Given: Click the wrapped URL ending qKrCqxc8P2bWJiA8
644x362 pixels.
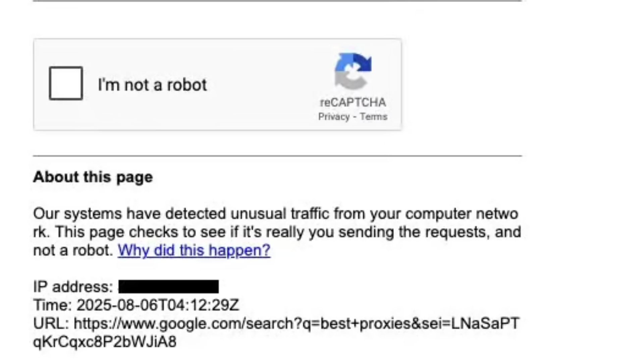Looking at the screenshot, I should coord(105,342).
